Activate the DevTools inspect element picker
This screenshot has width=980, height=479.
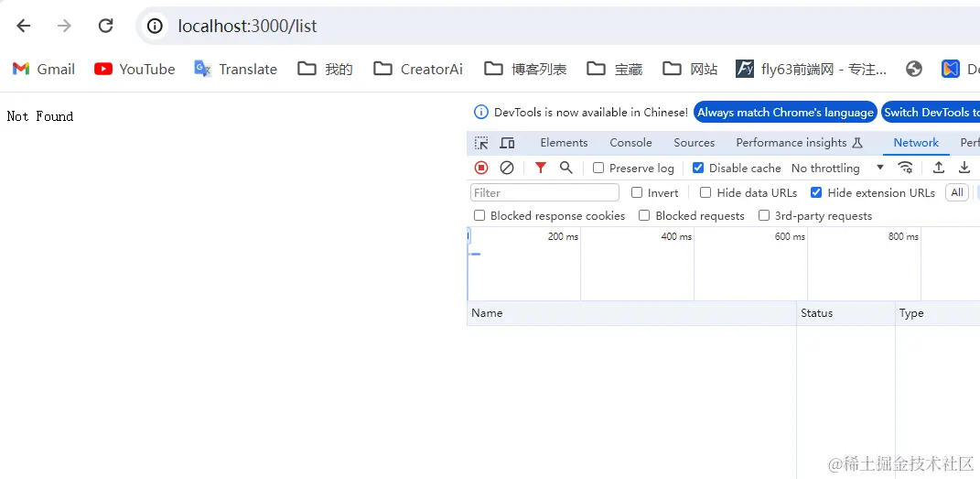[481, 143]
